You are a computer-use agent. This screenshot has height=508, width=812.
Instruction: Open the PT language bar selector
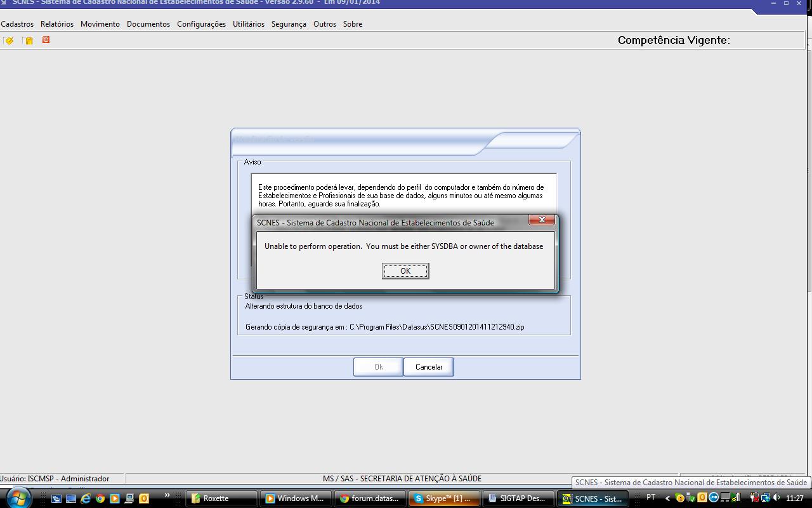pos(651,497)
